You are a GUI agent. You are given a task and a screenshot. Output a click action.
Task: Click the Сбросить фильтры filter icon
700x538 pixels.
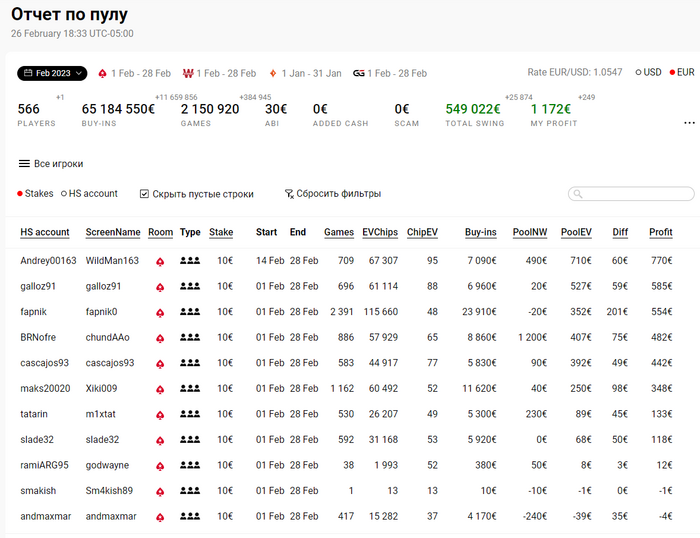(289, 194)
